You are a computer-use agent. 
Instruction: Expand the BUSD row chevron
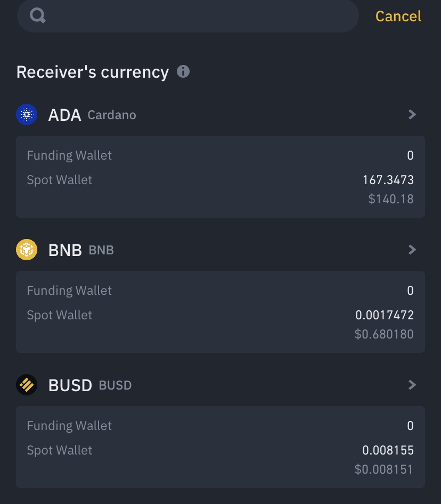[x=412, y=385]
